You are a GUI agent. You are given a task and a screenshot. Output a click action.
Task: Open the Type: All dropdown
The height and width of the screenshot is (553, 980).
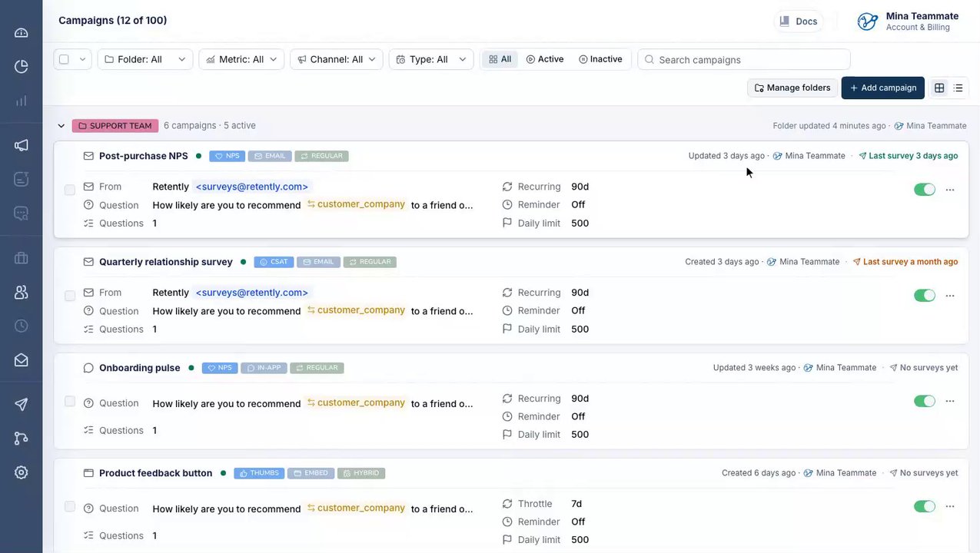pos(431,59)
